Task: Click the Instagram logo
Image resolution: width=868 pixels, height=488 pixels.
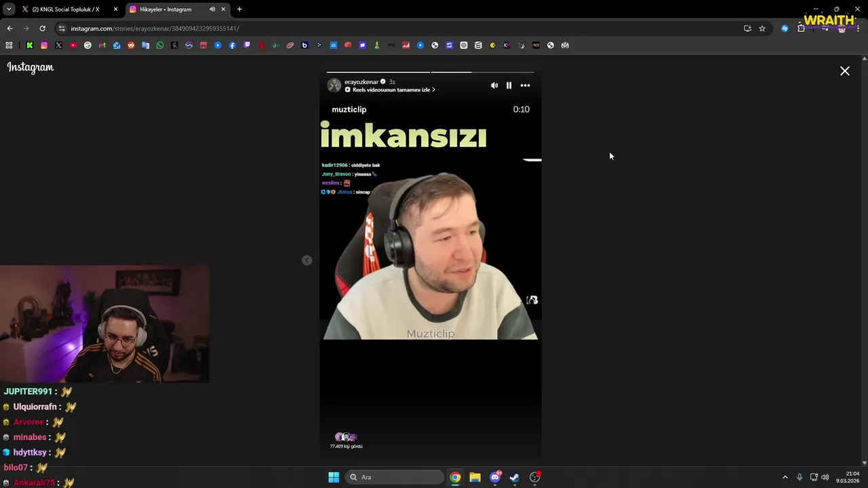Action: (31, 67)
